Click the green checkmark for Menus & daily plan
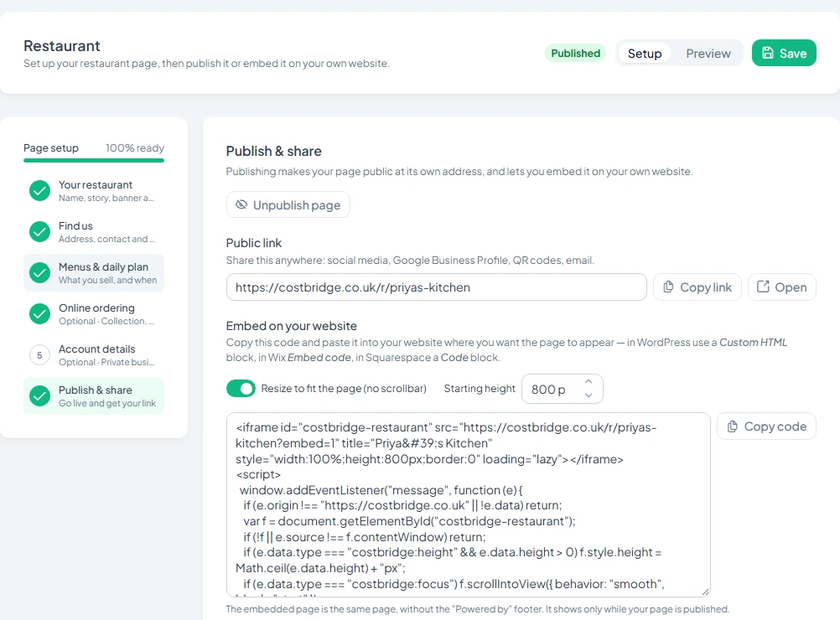Screen dimensions: 840x620 tap(39, 272)
